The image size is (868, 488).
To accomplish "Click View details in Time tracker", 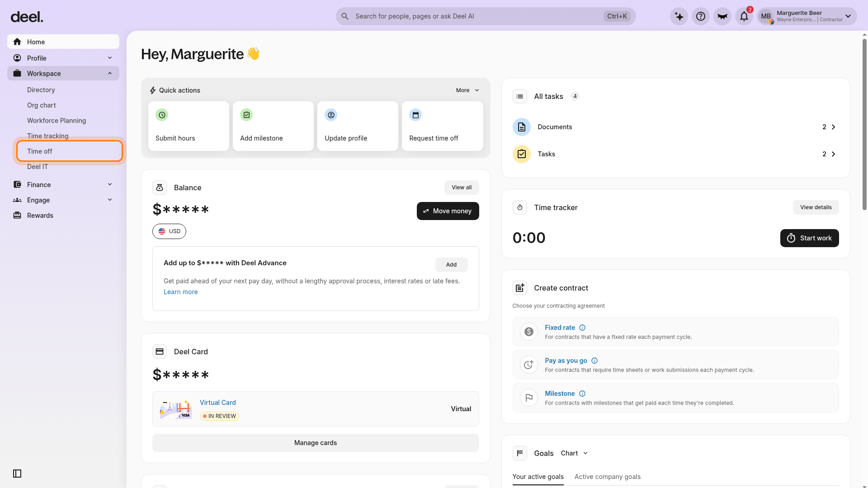I will [x=816, y=207].
